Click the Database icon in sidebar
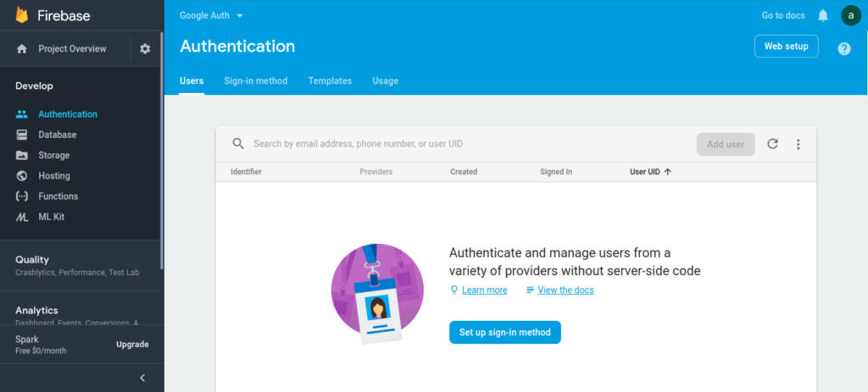 click(x=21, y=135)
